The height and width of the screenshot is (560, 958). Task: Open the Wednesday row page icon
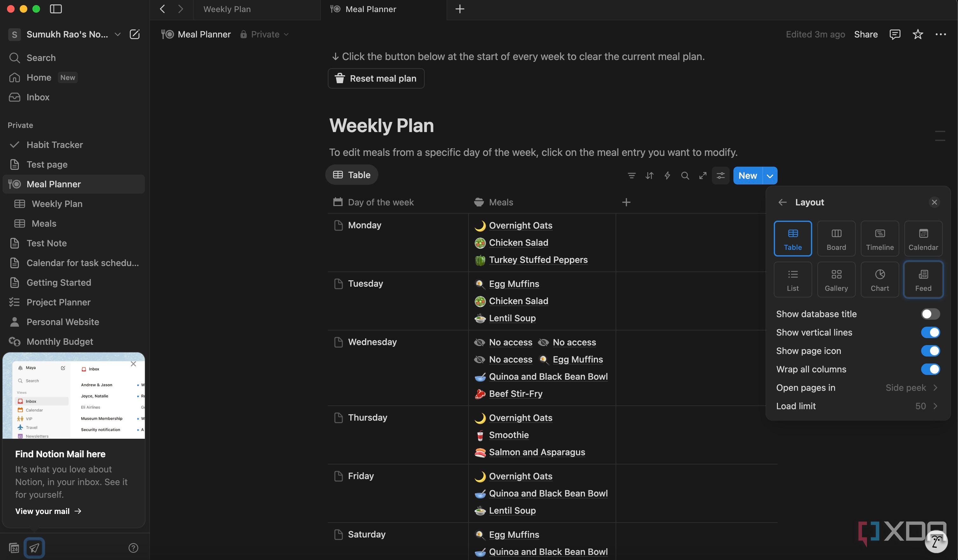(x=338, y=342)
